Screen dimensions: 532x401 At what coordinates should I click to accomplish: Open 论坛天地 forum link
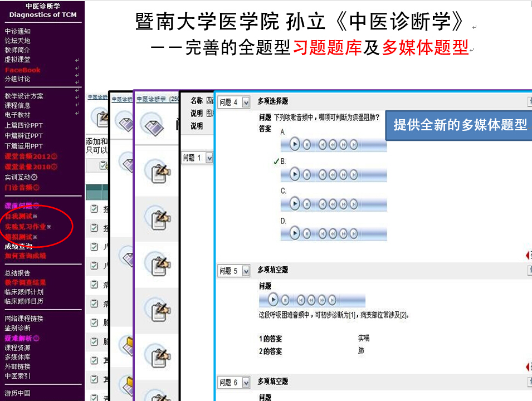pyautogui.click(x=18, y=41)
